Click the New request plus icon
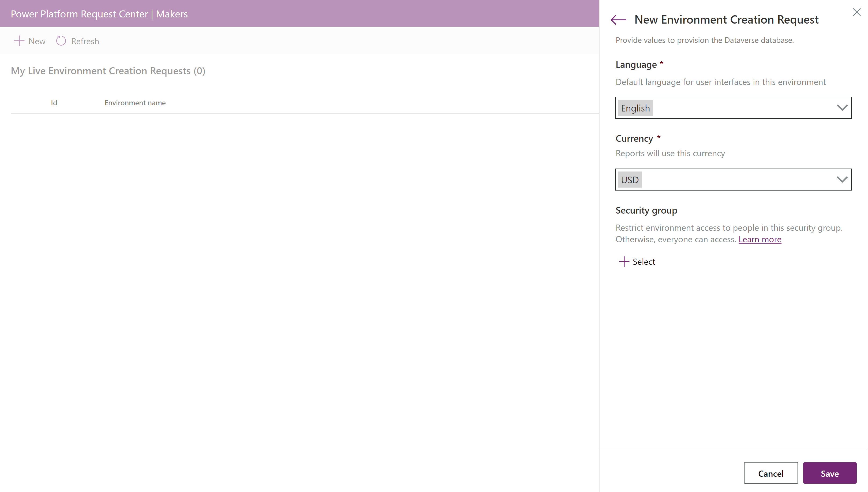The image size is (868, 492). click(18, 40)
